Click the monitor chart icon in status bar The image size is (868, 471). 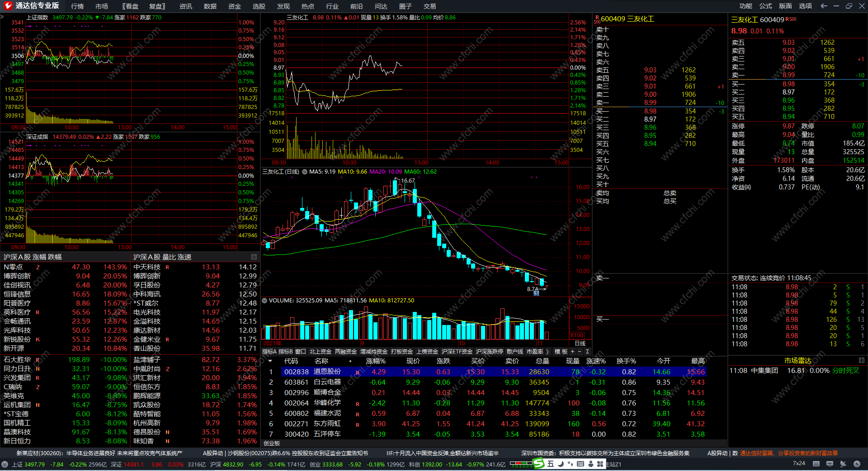point(830,464)
